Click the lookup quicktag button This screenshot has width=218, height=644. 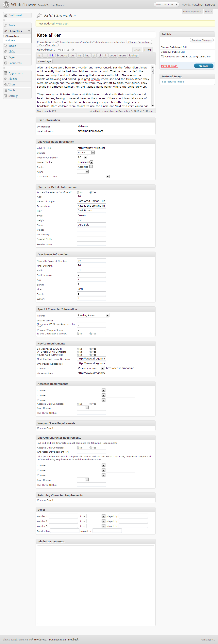click(133, 55)
